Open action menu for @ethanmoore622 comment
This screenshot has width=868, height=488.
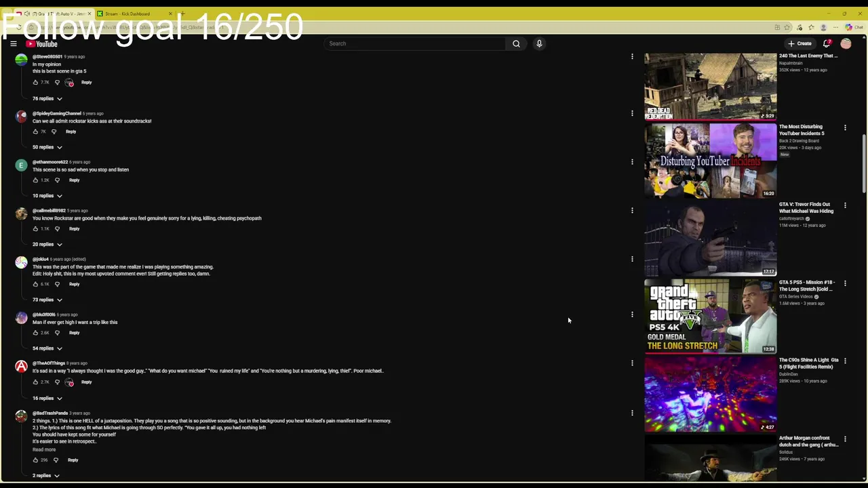632,162
